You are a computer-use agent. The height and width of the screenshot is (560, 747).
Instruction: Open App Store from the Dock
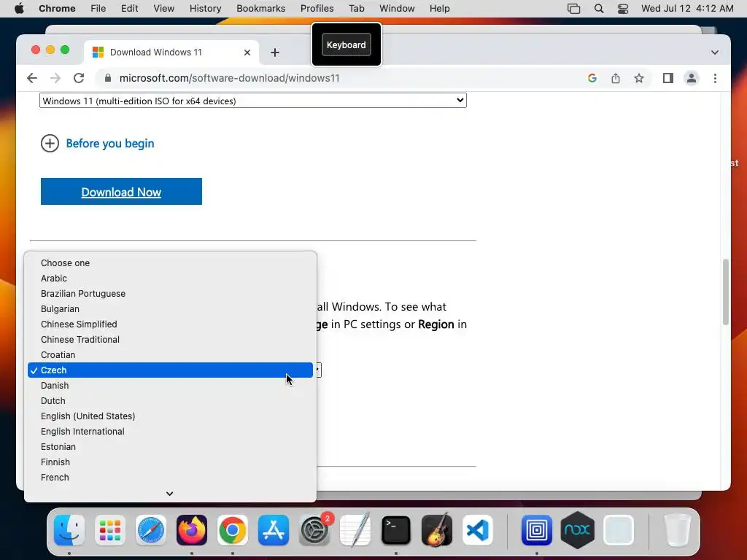274,530
